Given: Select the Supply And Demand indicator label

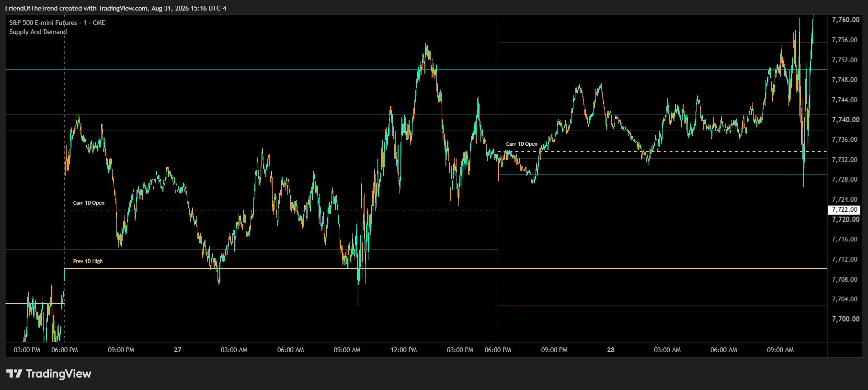Looking at the screenshot, I should 38,32.
